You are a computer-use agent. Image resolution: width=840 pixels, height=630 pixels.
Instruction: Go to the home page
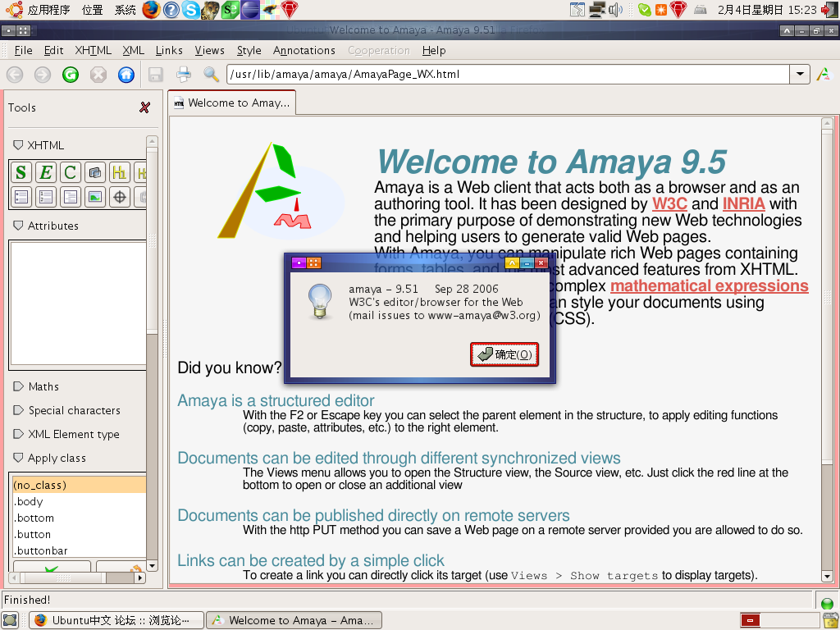[126, 75]
